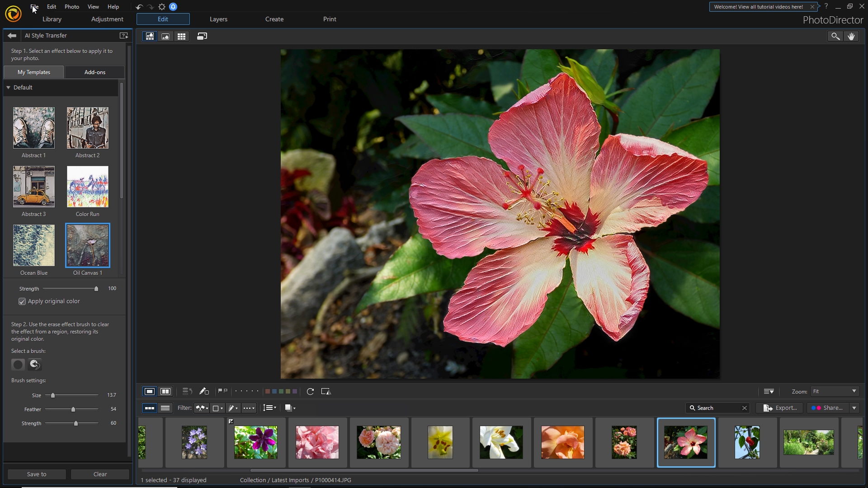This screenshot has height=488, width=868.
Task: Open the My Templates tab
Action: point(34,72)
